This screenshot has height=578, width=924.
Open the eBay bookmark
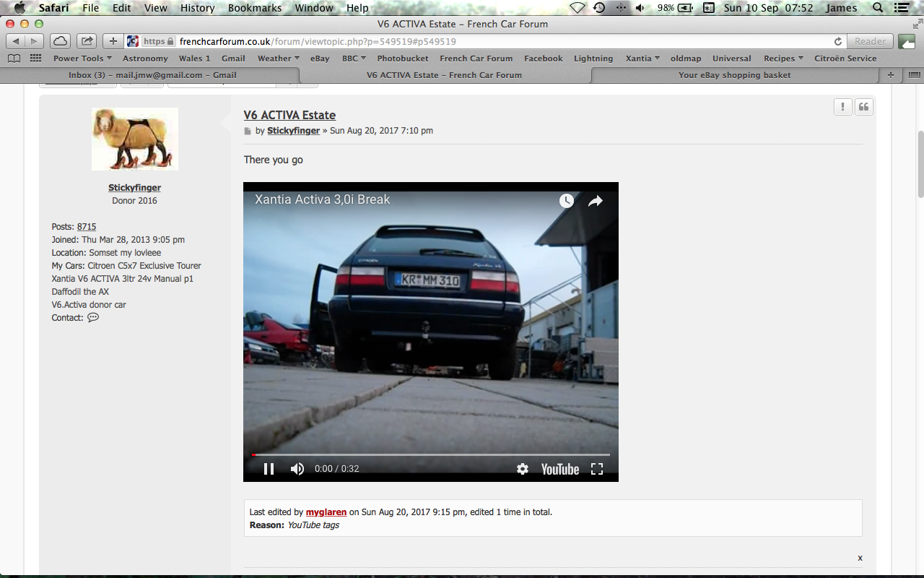pos(320,59)
